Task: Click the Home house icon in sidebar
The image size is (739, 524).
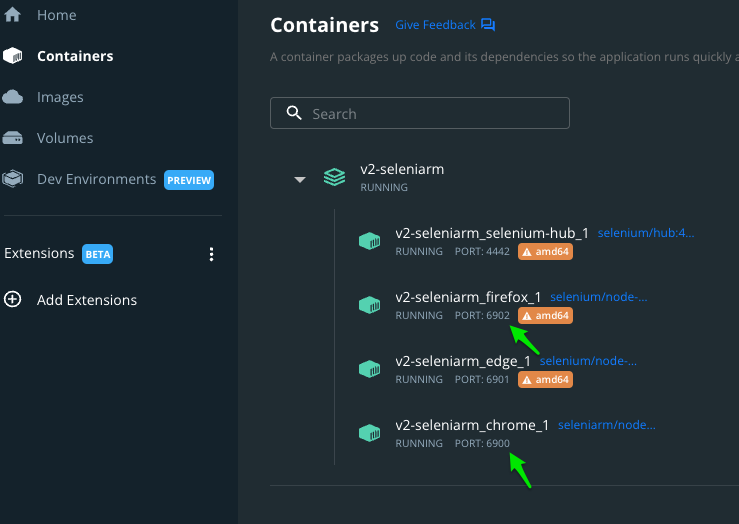Action: coord(12,15)
